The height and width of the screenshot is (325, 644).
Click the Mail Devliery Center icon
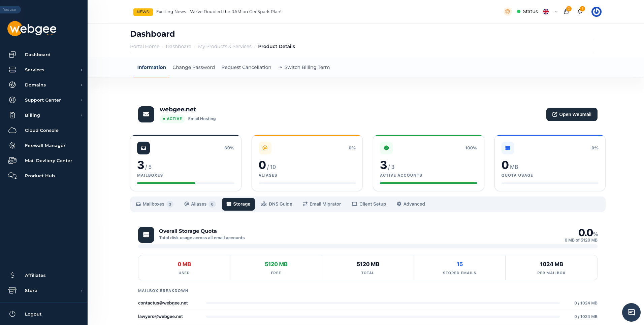coord(12,160)
